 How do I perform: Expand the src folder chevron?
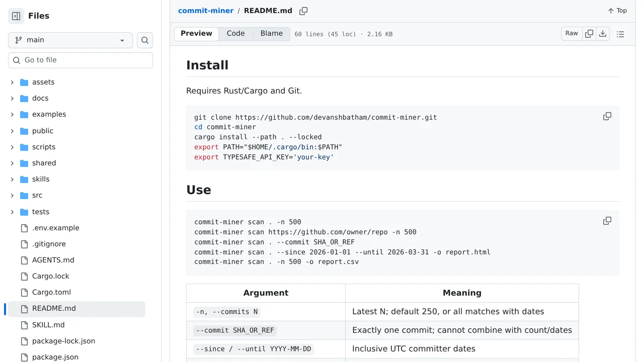click(12, 195)
